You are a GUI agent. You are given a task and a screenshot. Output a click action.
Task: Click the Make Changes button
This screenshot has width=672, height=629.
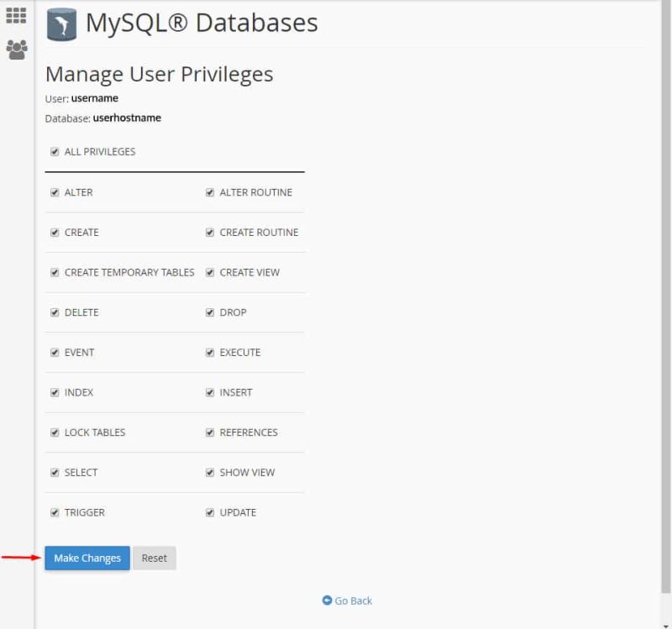[87, 558]
